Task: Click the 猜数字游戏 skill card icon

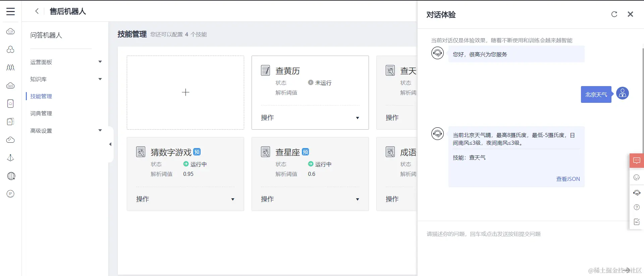Action: (x=141, y=152)
